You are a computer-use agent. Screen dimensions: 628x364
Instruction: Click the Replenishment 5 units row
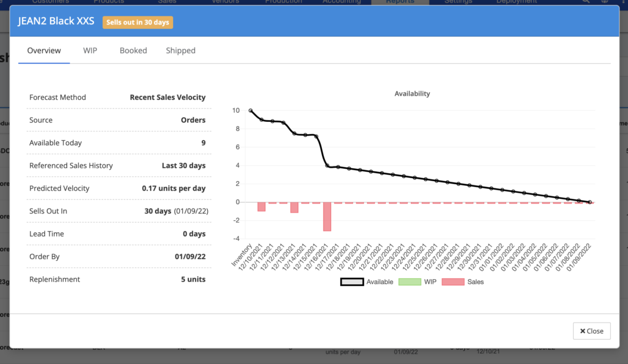pos(118,279)
